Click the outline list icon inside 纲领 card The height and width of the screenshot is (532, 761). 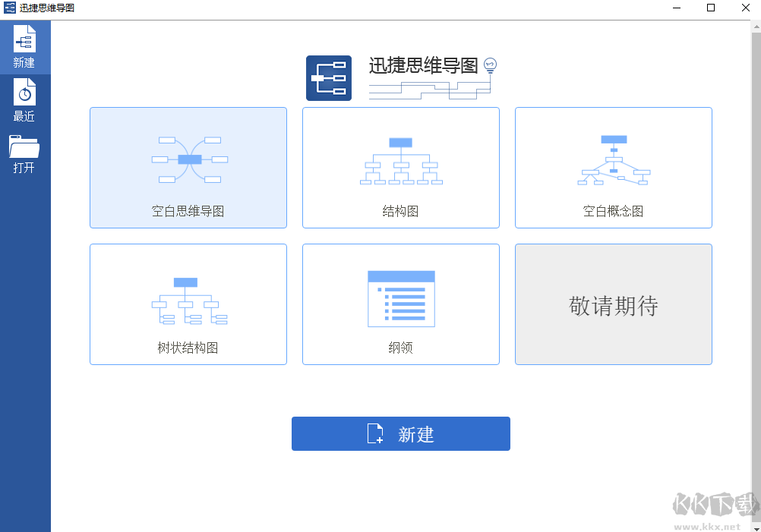(400, 297)
